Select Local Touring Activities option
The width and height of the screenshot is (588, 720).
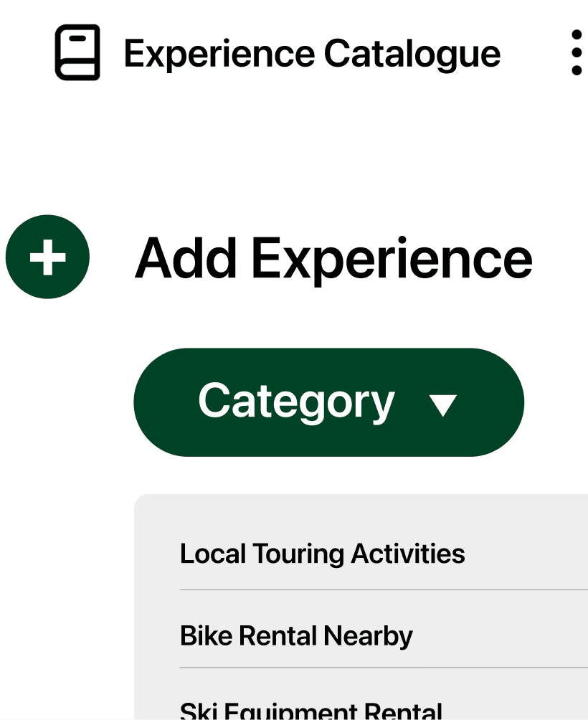point(384,554)
